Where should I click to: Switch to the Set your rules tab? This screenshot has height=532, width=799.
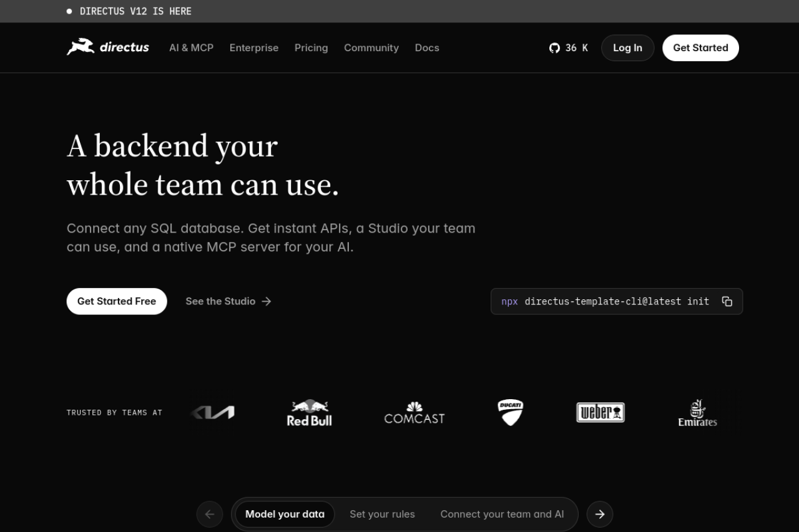382,514
